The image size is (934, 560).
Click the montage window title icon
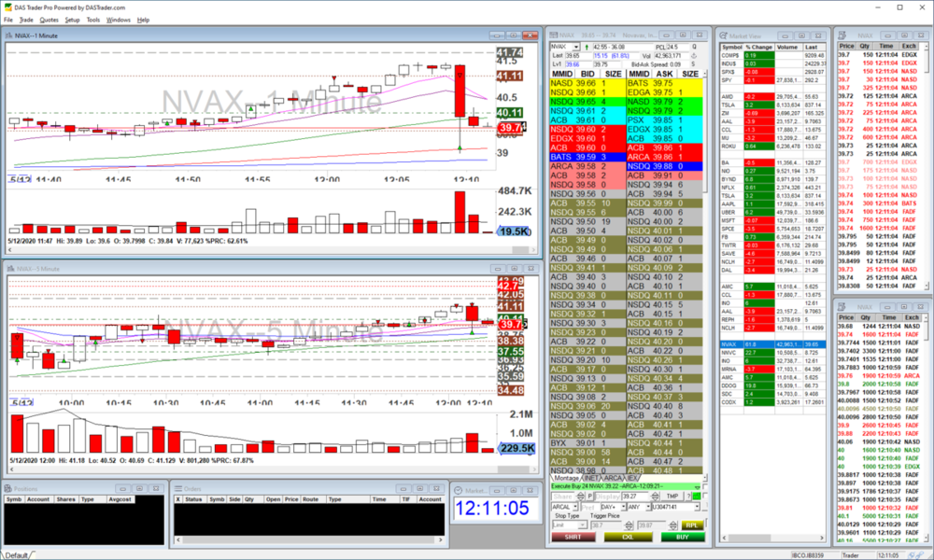[553, 35]
